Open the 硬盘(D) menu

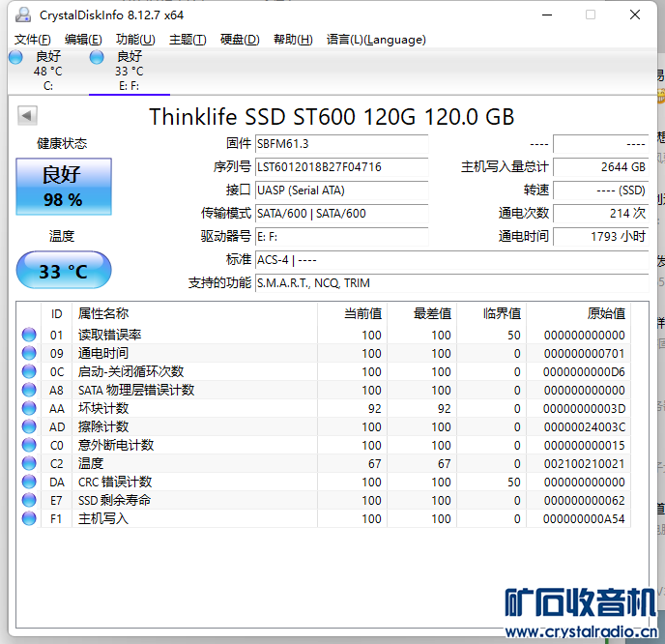point(240,40)
